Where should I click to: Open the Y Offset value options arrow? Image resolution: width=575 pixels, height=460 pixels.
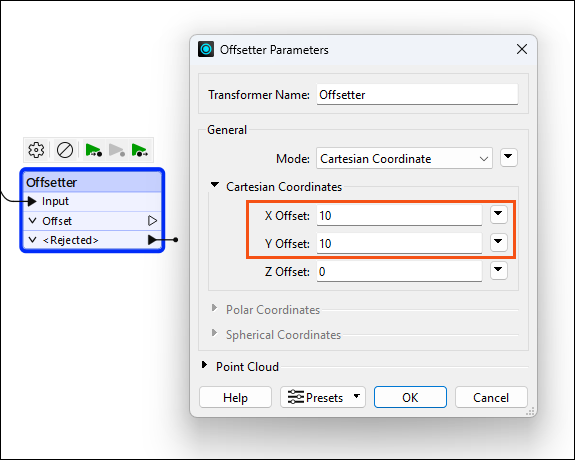498,242
